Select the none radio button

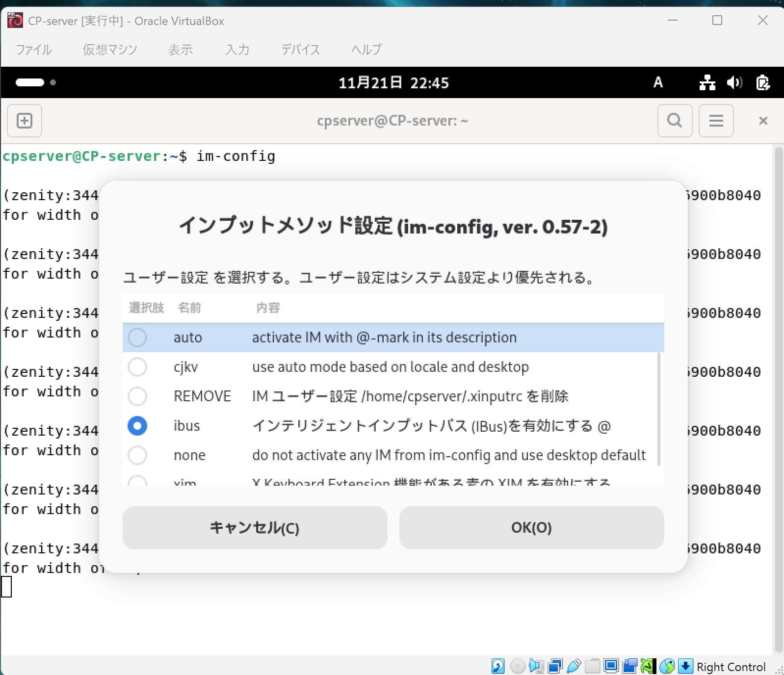click(x=137, y=455)
